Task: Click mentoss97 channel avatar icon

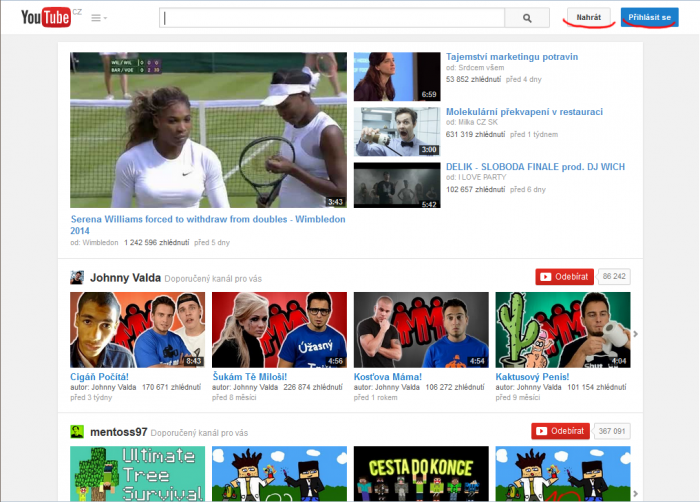Action: click(x=77, y=432)
